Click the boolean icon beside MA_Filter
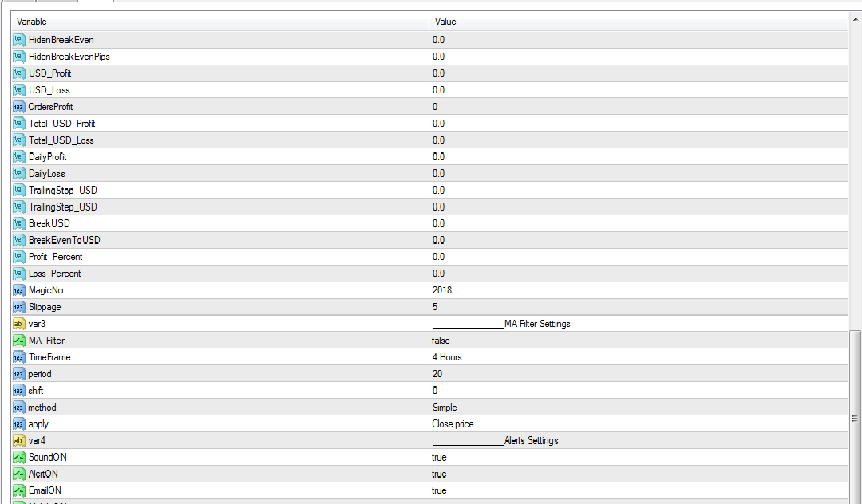862x504 pixels. point(18,341)
